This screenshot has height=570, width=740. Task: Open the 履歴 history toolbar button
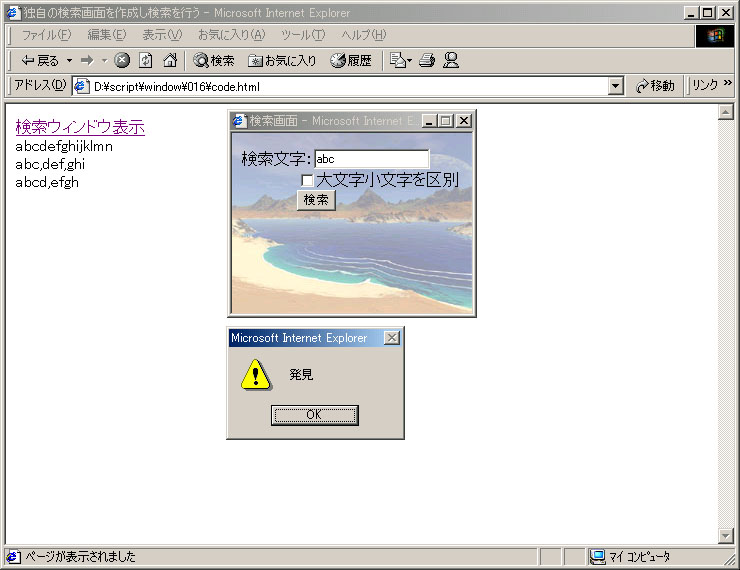click(351, 60)
